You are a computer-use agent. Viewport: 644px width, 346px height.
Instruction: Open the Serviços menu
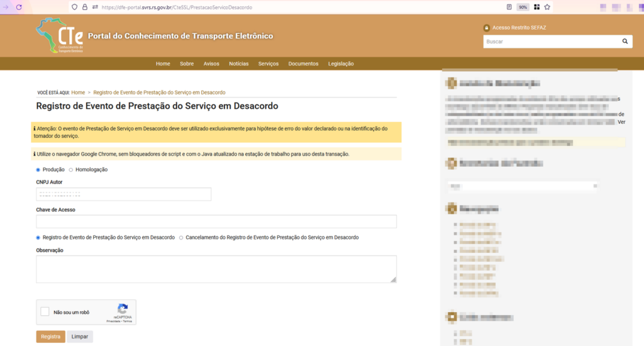268,64
